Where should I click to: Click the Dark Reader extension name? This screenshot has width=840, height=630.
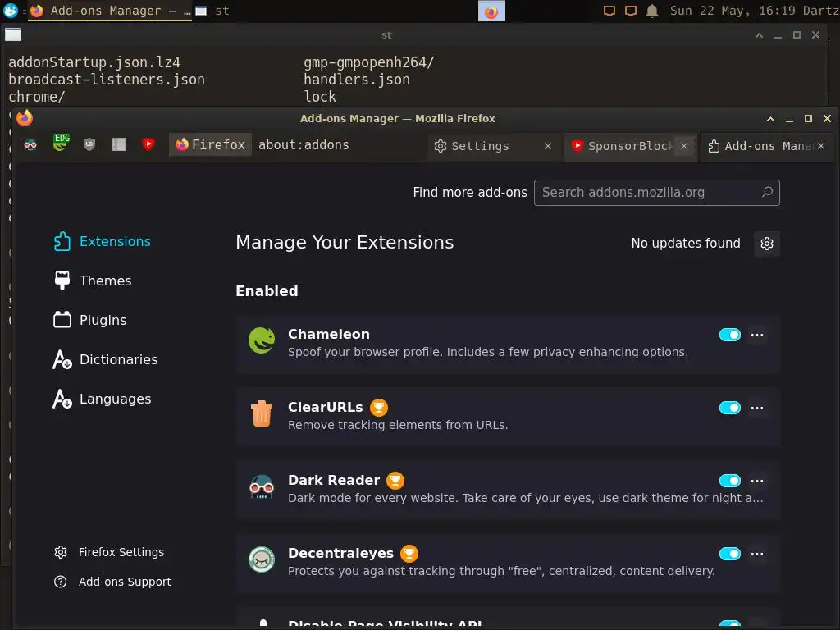click(x=334, y=480)
